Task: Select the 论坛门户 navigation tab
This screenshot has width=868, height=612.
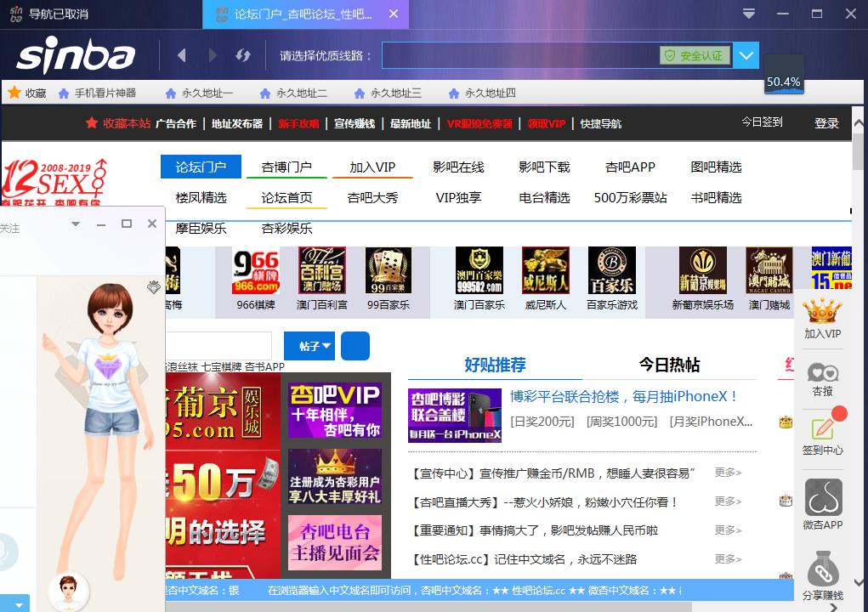Action: click(201, 167)
